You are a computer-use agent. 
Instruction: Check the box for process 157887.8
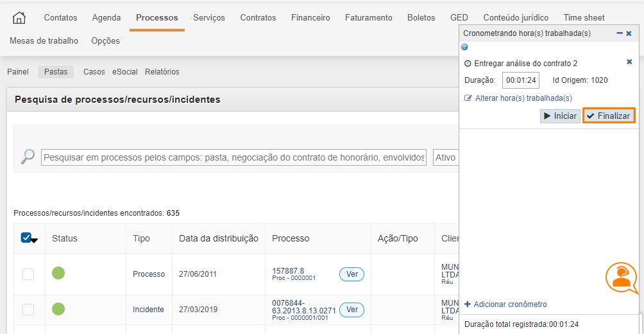tap(28, 274)
